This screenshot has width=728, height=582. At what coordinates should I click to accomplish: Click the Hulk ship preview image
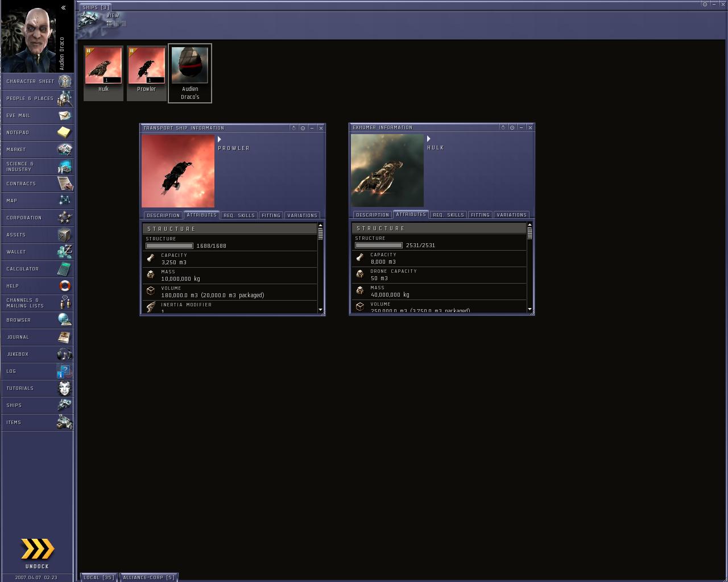tap(387, 171)
